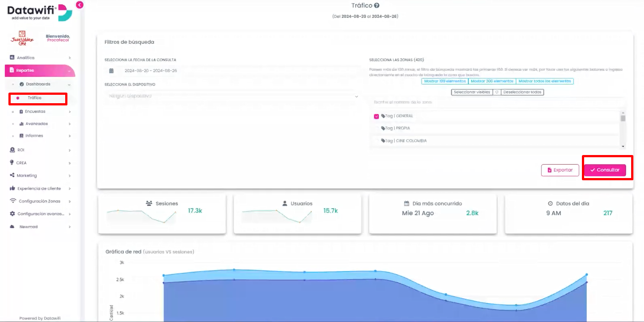Screen dimensions: 644x322
Task: Collapse the sidebar with the pink arrow button
Action: tap(79, 5)
